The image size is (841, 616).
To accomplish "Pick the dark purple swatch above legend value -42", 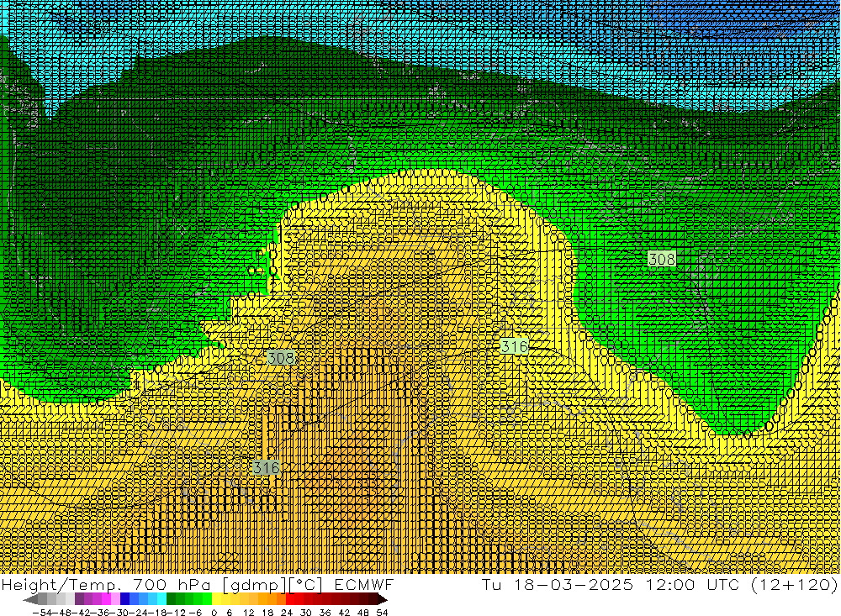I will 79,599.
